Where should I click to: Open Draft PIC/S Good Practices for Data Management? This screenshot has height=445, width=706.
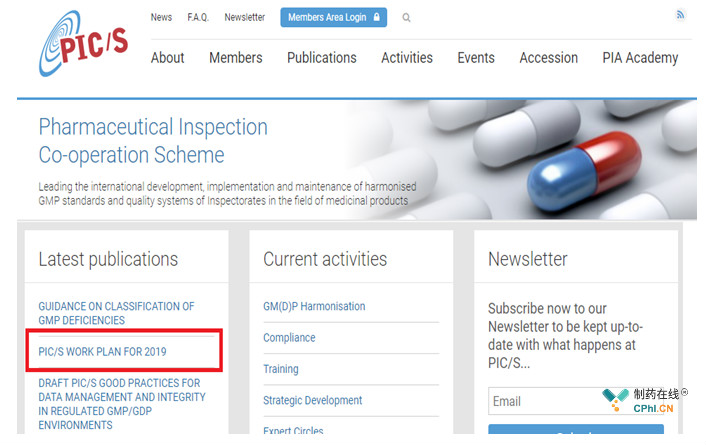point(122,404)
